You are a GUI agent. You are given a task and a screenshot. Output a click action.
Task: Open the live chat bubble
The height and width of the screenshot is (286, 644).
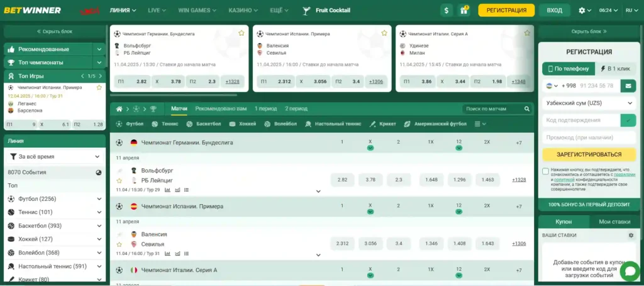[630, 271]
